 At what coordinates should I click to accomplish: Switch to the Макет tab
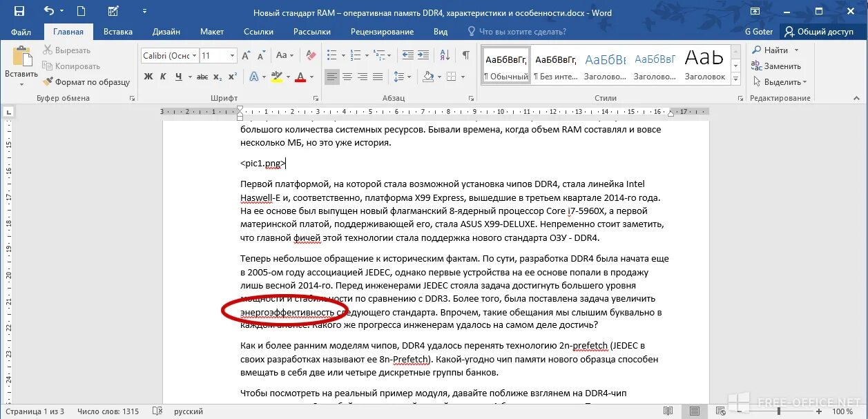tap(212, 32)
